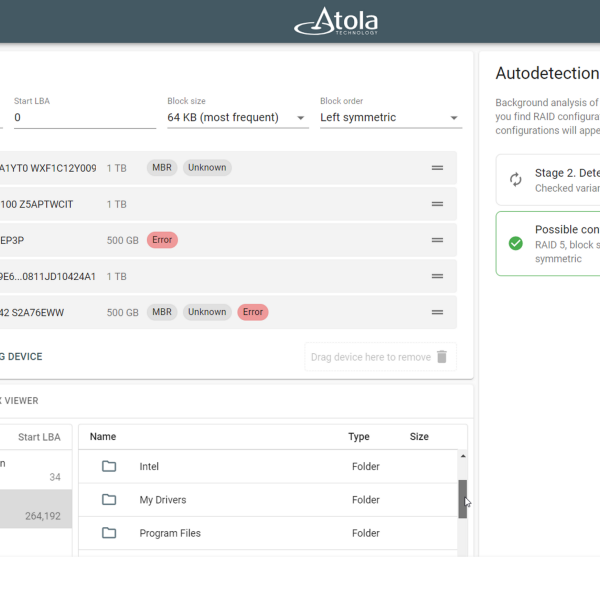The width and height of the screenshot is (600, 600).
Task: Click the Intel folder icon
Action: click(109, 466)
